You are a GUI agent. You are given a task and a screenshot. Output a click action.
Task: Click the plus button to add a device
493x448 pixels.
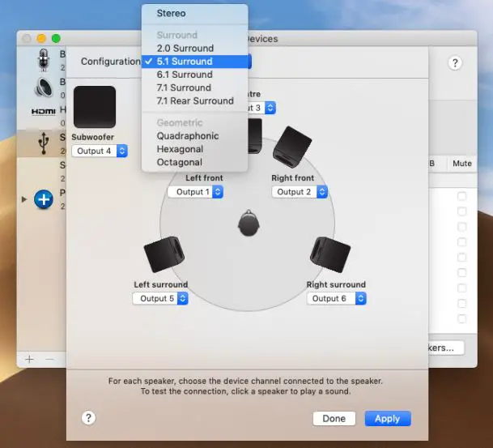pos(30,359)
